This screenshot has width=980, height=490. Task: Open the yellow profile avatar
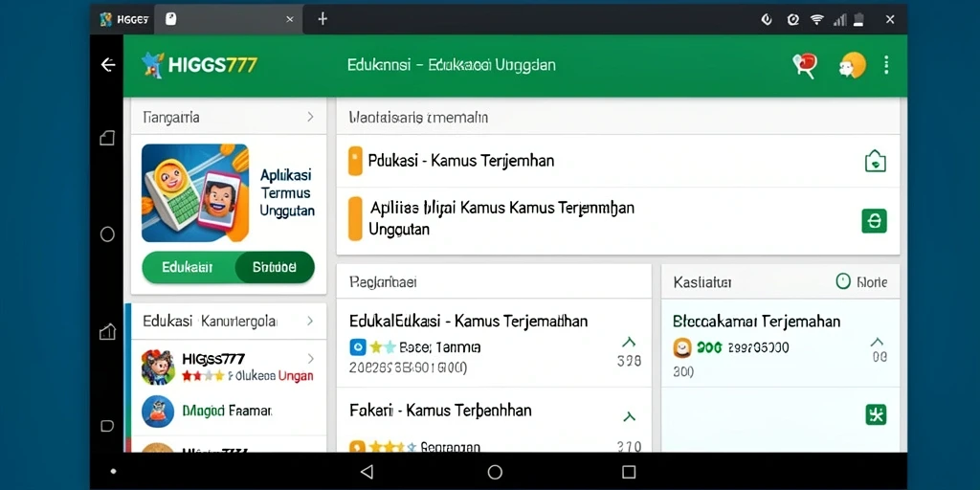tap(853, 65)
